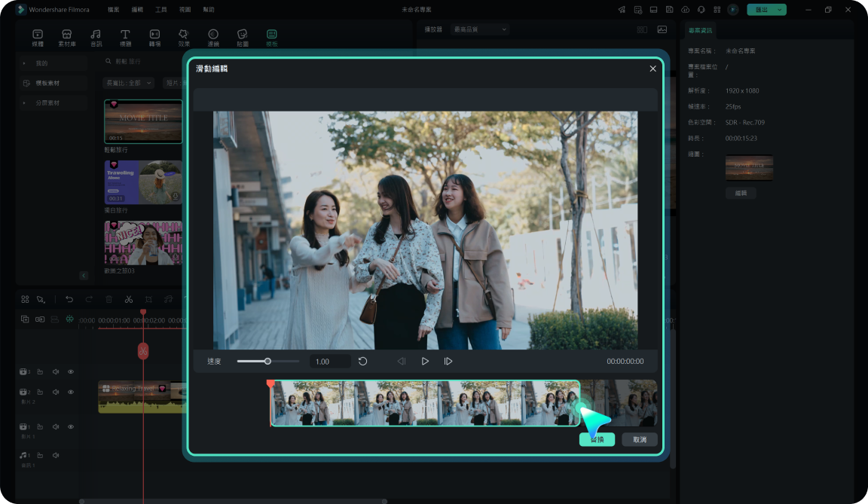Click the dialog filmstrip red playhead marker

(270, 383)
